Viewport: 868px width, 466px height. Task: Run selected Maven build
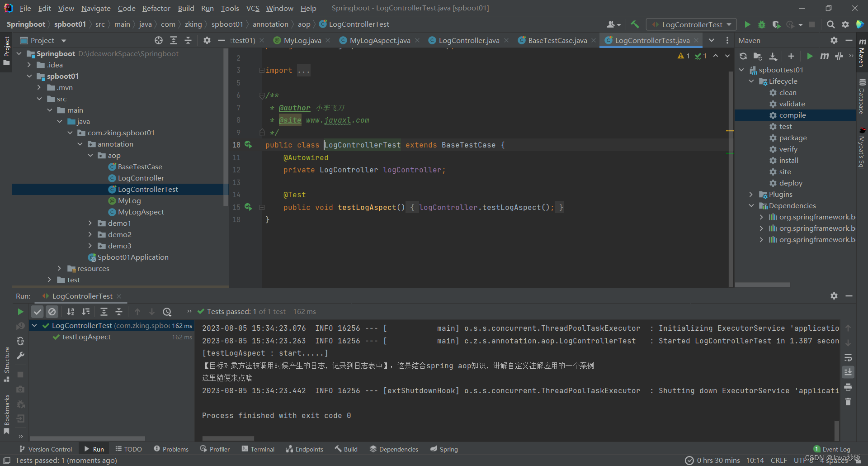point(810,56)
